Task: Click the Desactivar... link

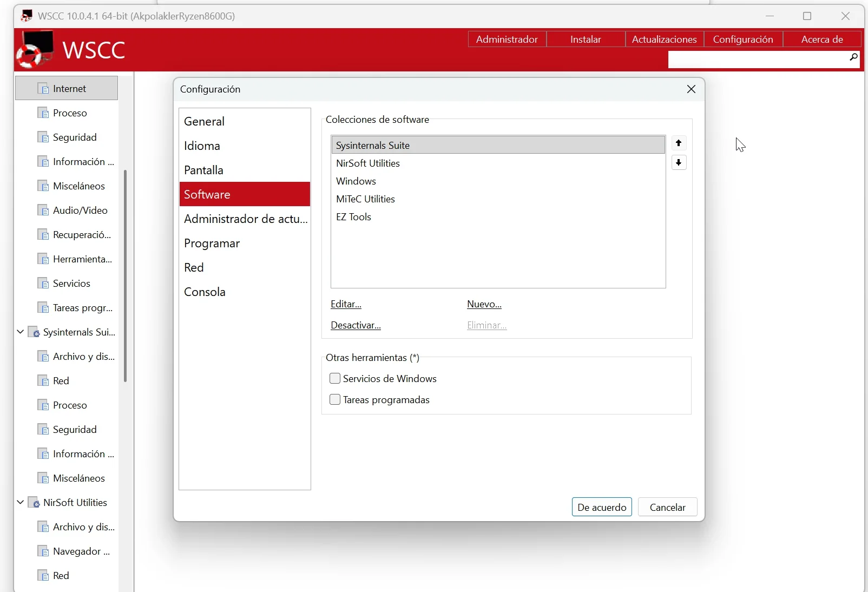Action: tap(356, 325)
